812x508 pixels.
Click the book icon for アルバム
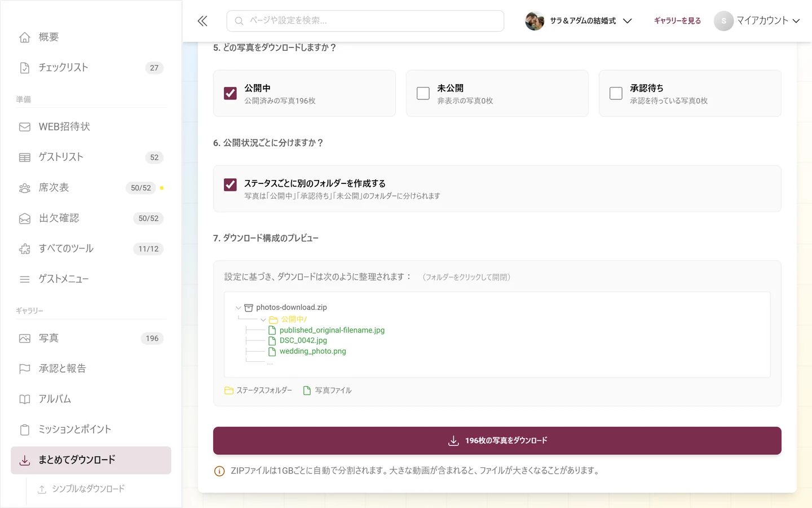tap(25, 400)
